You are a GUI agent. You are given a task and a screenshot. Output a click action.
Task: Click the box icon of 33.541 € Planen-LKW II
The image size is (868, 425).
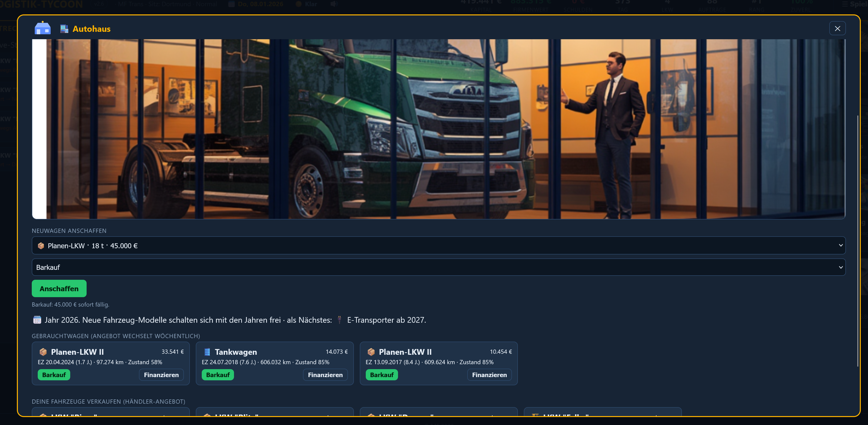43,352
